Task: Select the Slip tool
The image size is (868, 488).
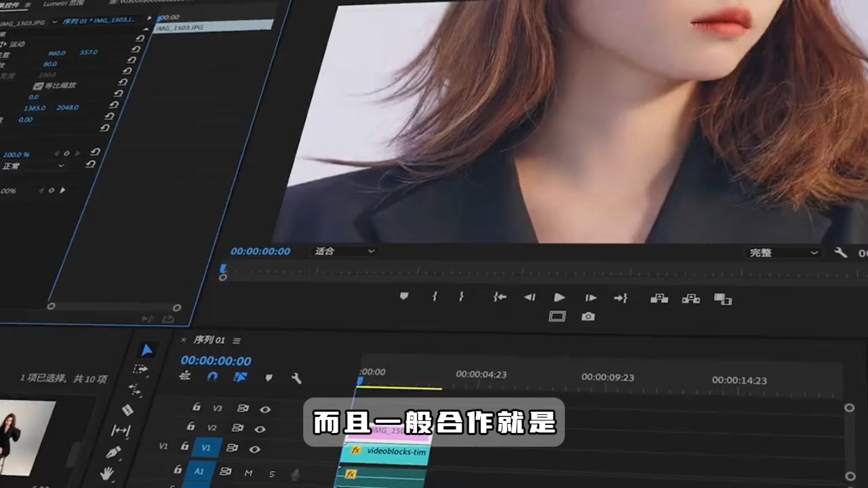Action: click(121, 430)
